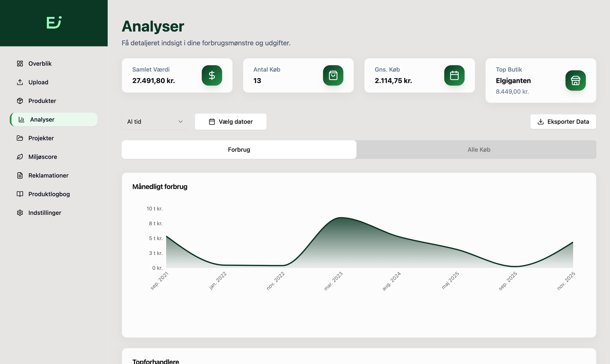Viewport: 610px width, 364px height.
Task: Expand the chevron on Al tid selector
Action: [x=181, y=122]
